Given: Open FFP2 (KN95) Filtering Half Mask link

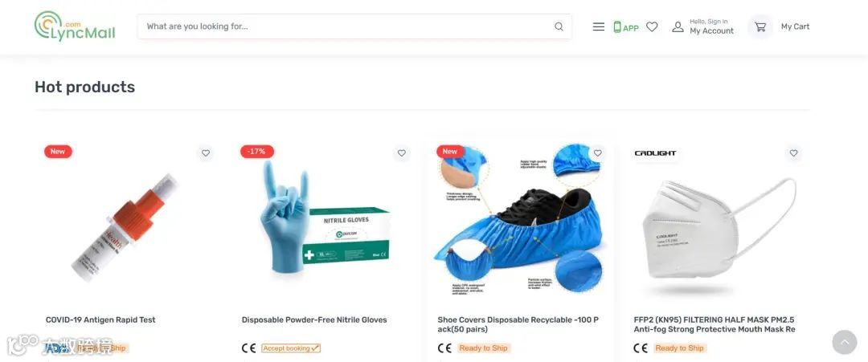Looking at the screenshot, I should (714, 324).
